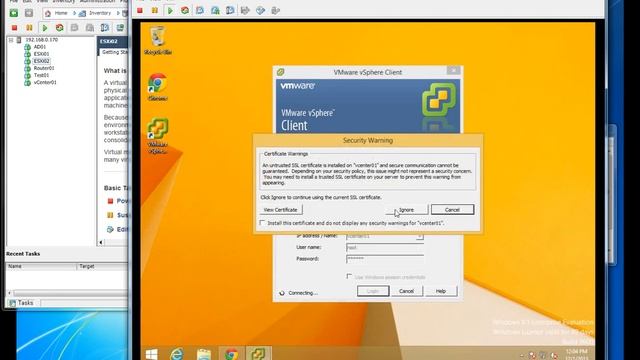Image resolution: width=640 pixels, height=360 pixels.
Task: Select vCenter01 in the inventory tree
Action: 45,82
